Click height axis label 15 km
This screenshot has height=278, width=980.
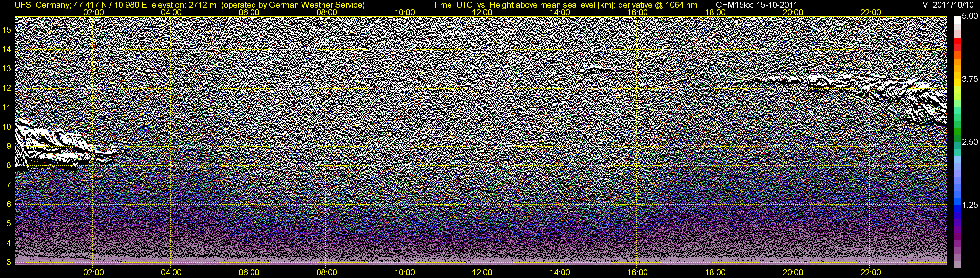[7, 30]
